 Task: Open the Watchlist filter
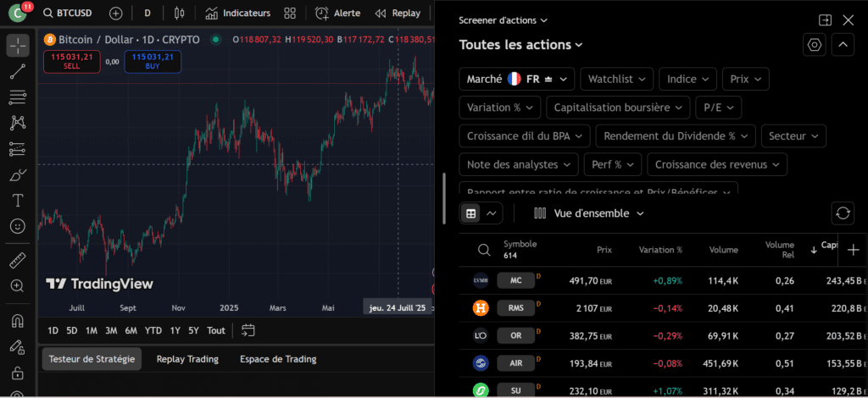coord(617,79)
